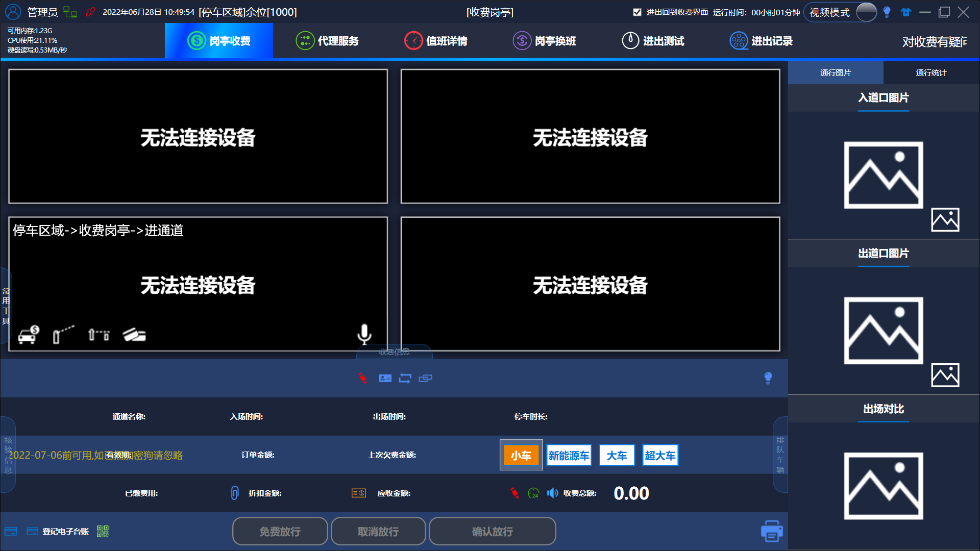Click the car with dollar charge icon

point(29,335)
